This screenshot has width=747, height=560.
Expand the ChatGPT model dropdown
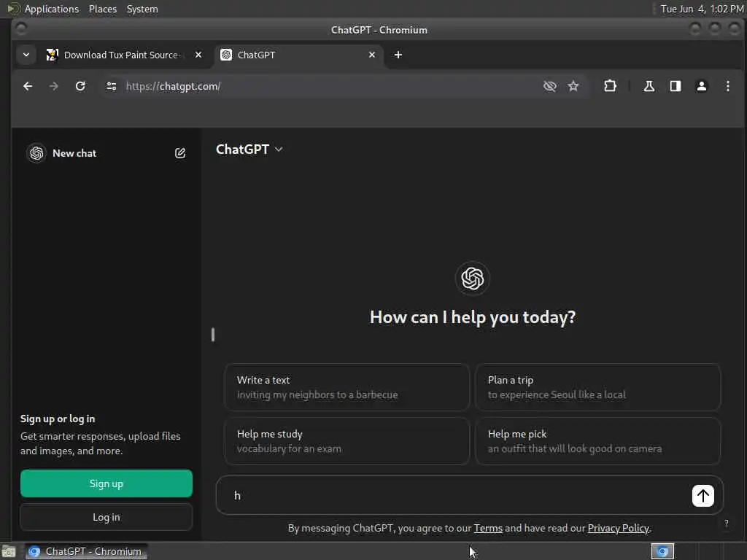pos(249,149)
